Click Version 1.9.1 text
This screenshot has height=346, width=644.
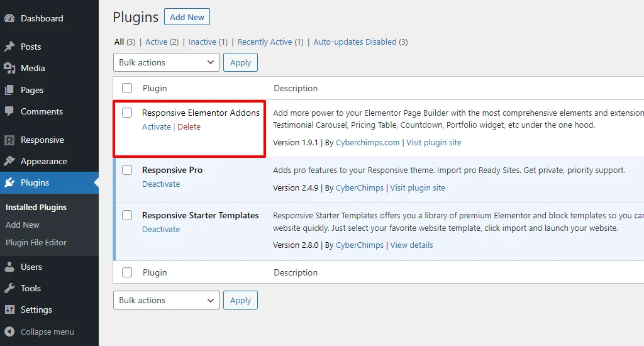[296, 143]
